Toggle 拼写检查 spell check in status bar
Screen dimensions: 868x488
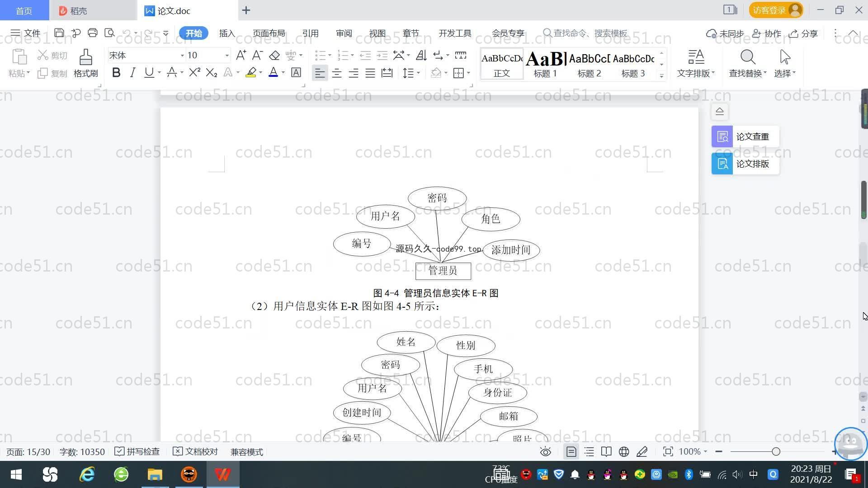tap(137, 452)
